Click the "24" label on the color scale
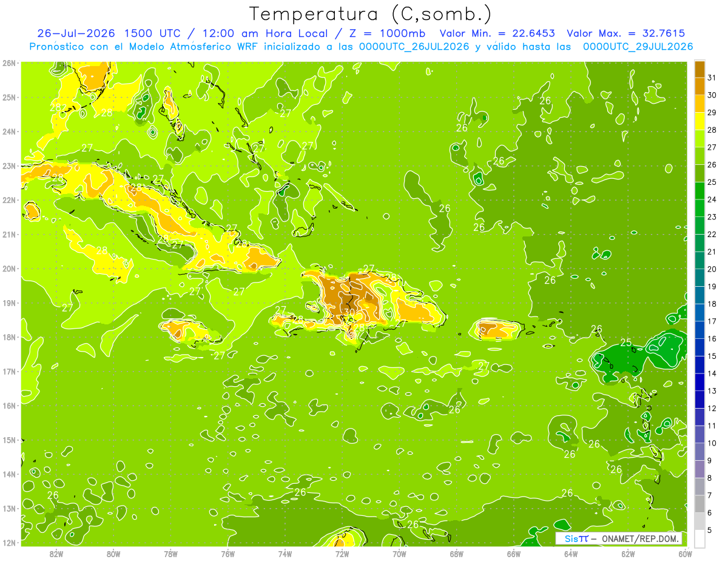The width and height of the screenshot is (728, 562). coord(712,199)
